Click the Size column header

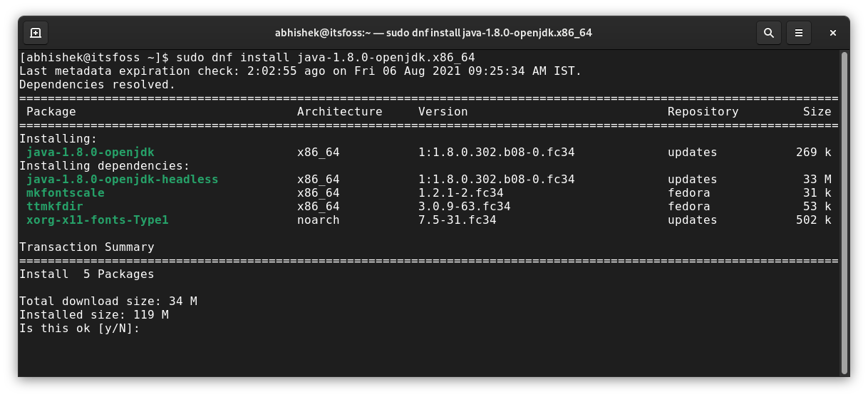pos(817,112)
